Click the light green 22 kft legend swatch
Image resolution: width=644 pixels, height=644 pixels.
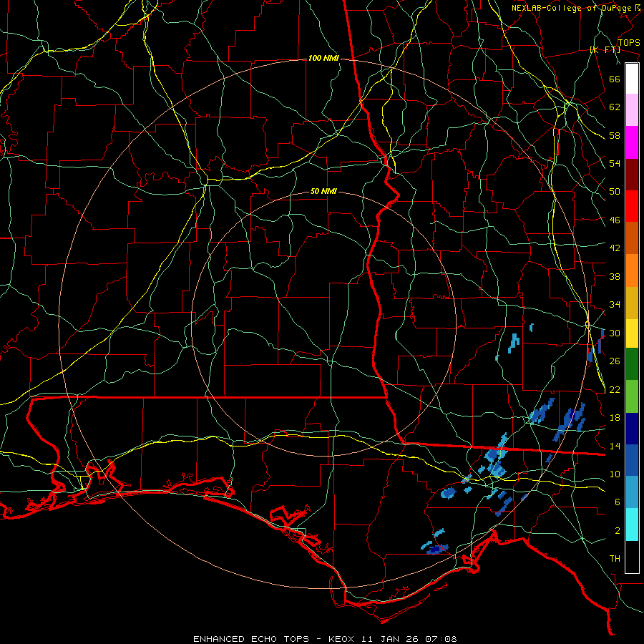(x=632, y=396)
